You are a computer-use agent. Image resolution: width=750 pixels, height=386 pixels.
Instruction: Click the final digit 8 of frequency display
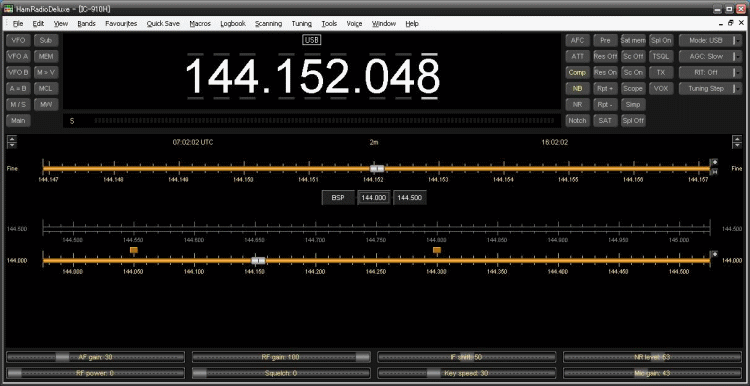click(x=429, y=76)
